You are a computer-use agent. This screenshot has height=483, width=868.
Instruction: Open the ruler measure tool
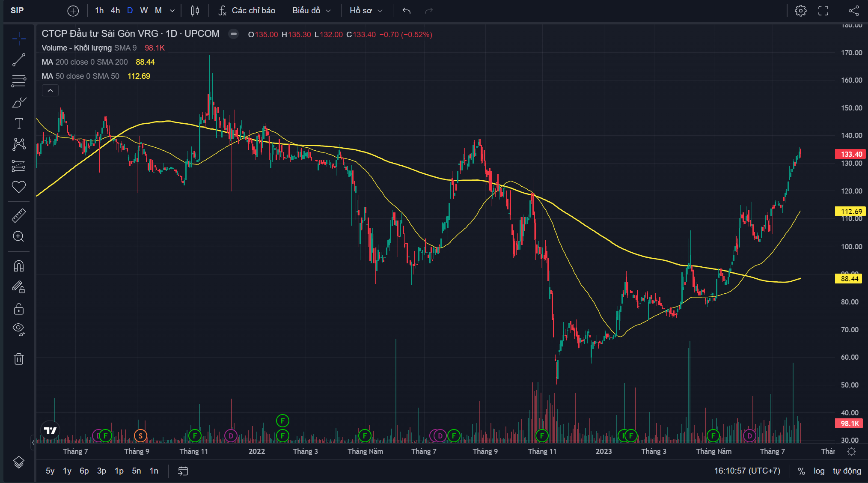pos(19,215)
